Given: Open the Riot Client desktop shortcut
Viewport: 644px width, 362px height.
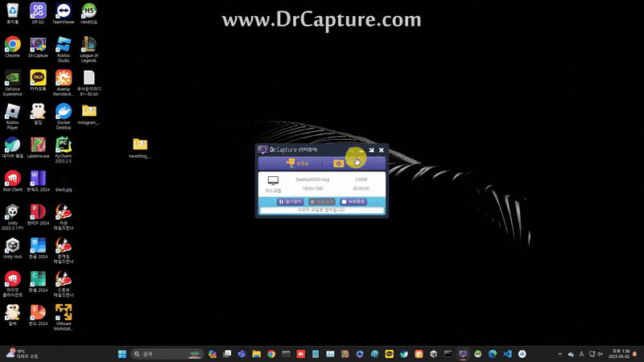Looking at the screenshot, I should (13, 181).
